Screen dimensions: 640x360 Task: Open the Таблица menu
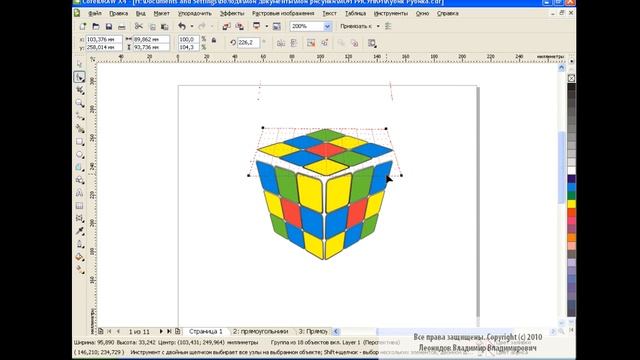355,13
